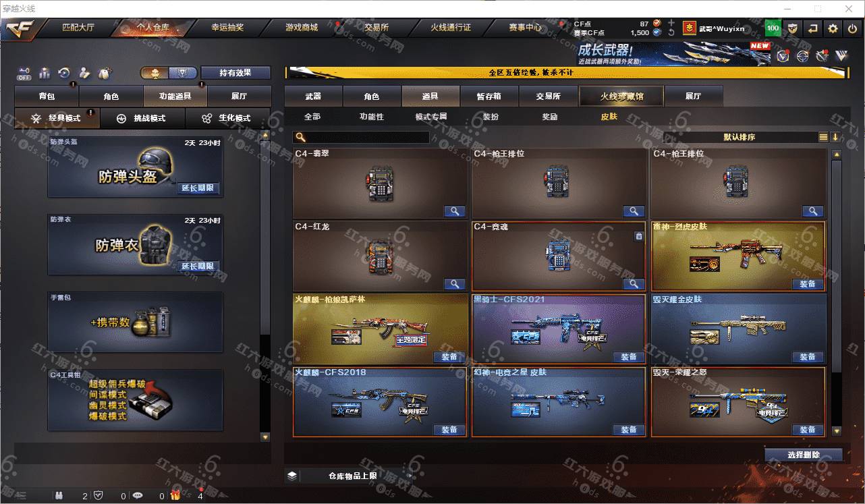Viewport: 865px width, 504px height.
Task: Toggle the key OFF switch icon
Action: pyautogui.click(x=24, y=72)
